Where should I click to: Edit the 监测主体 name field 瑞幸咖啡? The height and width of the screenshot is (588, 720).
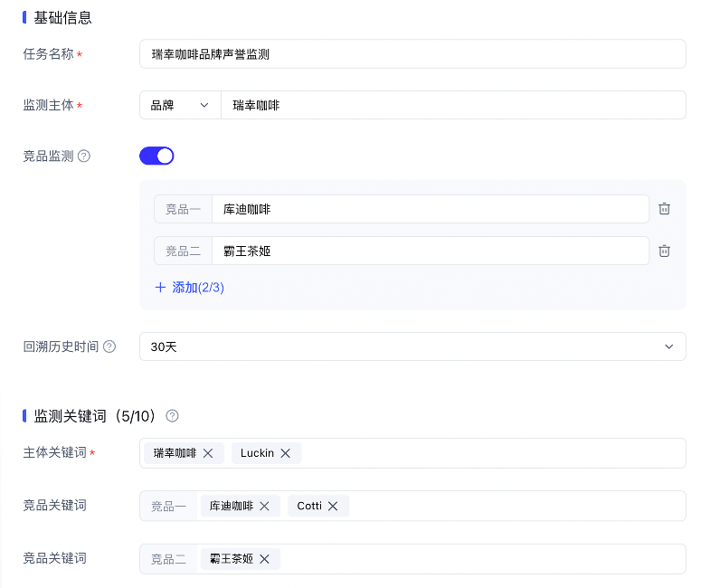pyautogui.click(x=453, y=105)
